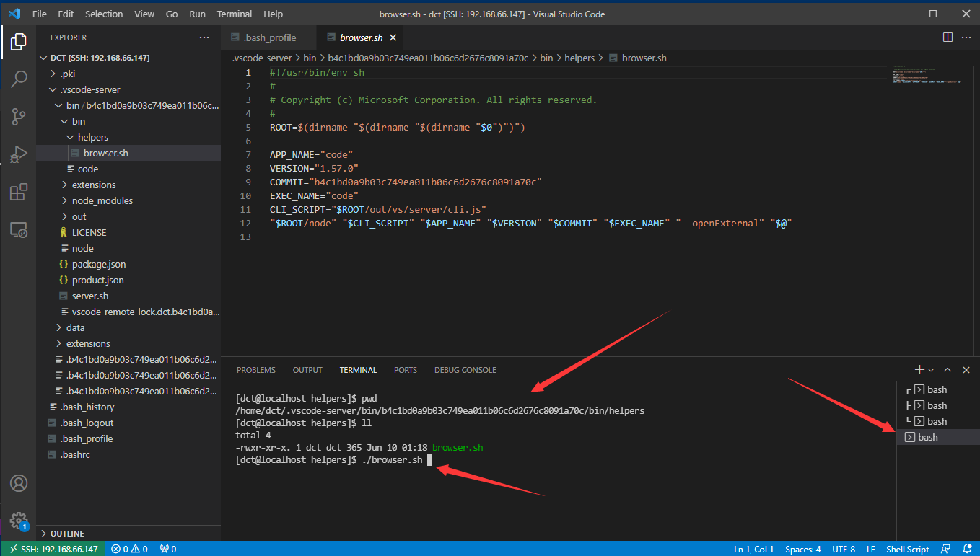Close the terminal panel

click(966, 370)
